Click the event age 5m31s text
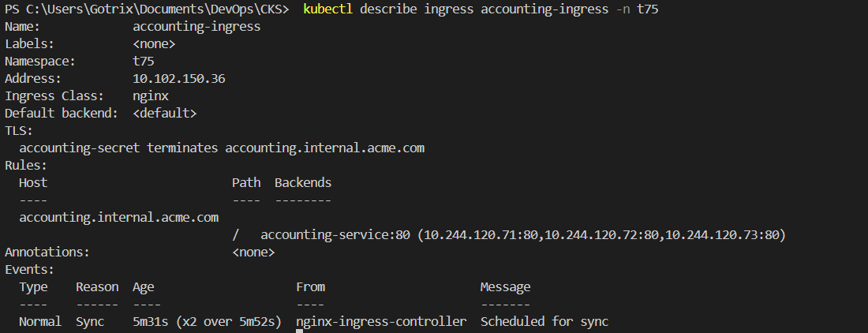The height and width of the screenshot is (333, 868). coord(150,322)
